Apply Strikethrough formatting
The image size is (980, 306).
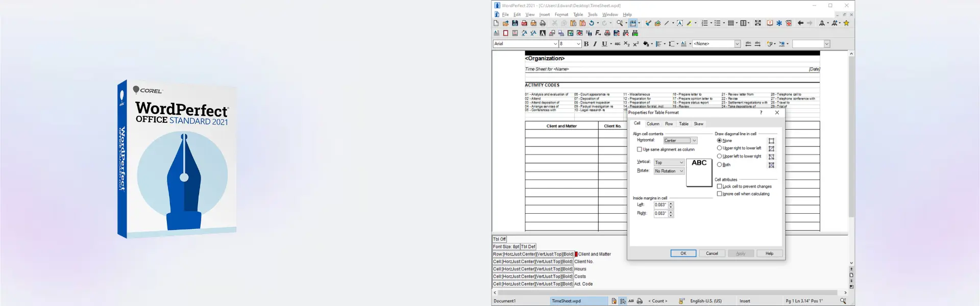618,44
